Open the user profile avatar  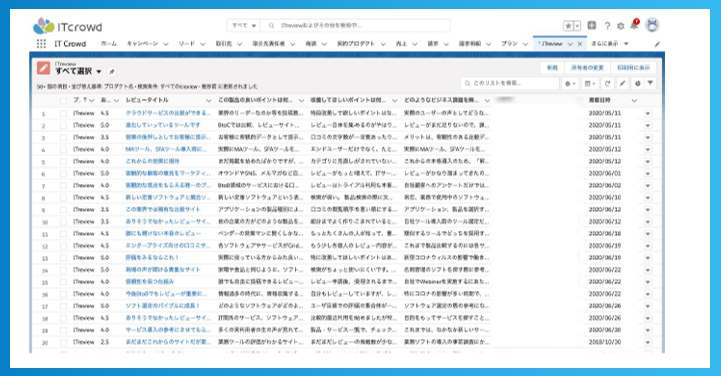652,25
